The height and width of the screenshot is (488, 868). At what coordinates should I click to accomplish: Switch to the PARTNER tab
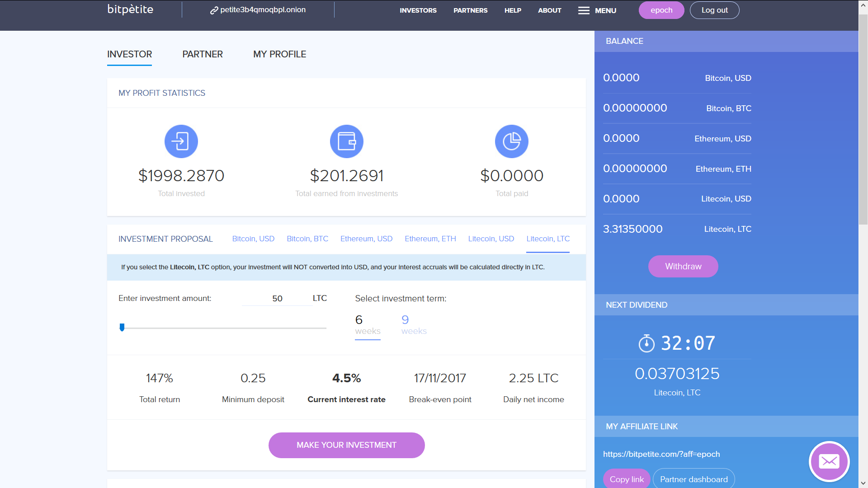click(203, 54)
